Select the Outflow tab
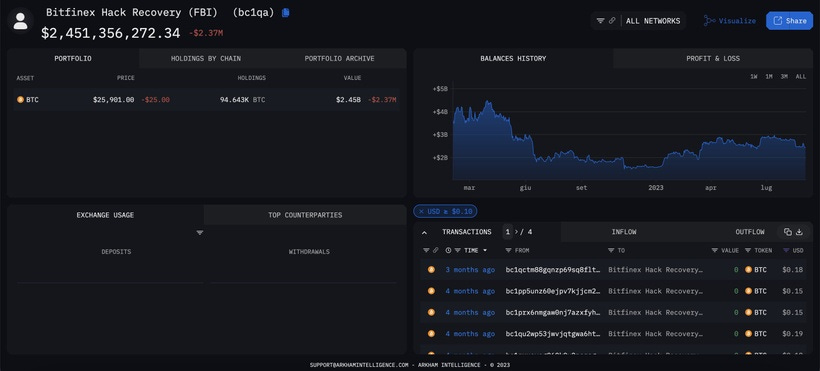820x371 pixels. (x=749, y=232)
